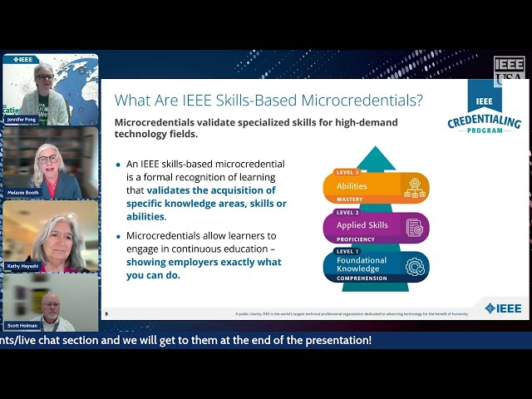
Task: Click the 'PROFICIENCY' label
Action: coord(356,239)
